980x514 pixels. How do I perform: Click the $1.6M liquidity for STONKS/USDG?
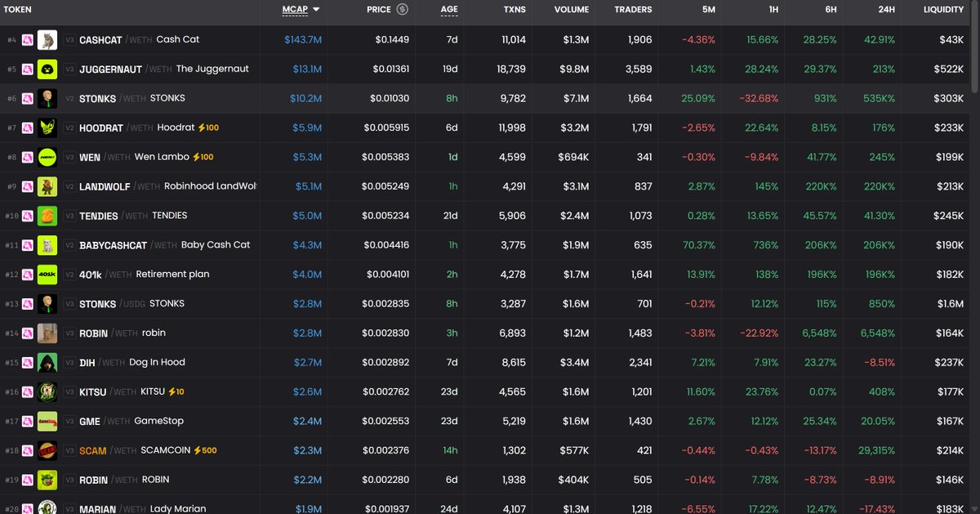click(949, 304)
